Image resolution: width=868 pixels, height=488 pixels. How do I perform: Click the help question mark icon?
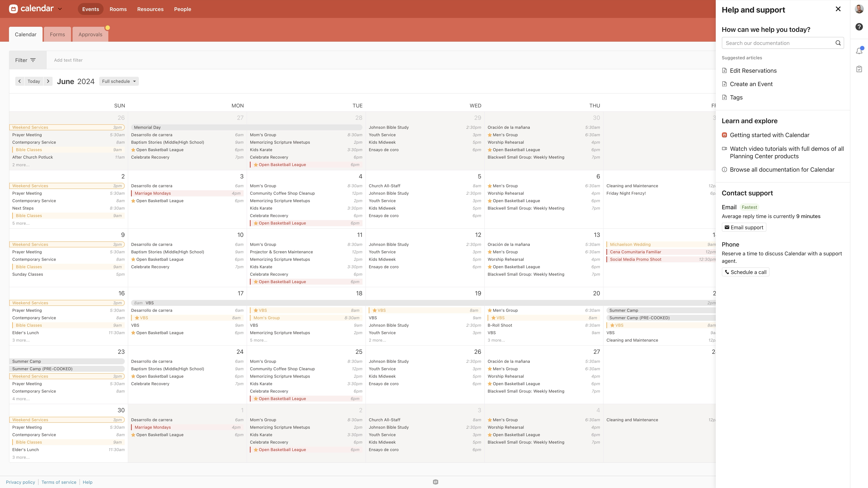point(859,27)
